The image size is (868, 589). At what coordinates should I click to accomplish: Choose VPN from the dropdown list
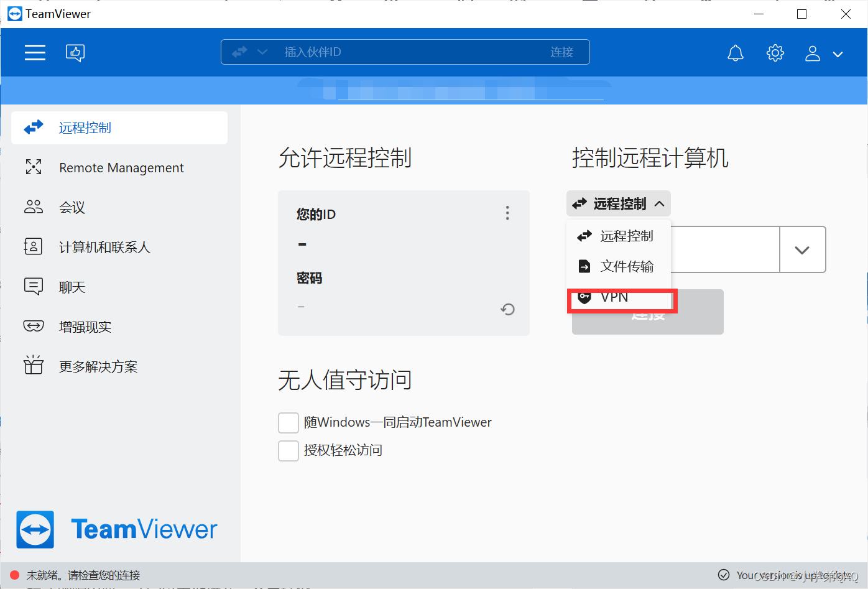coord(619,297)
